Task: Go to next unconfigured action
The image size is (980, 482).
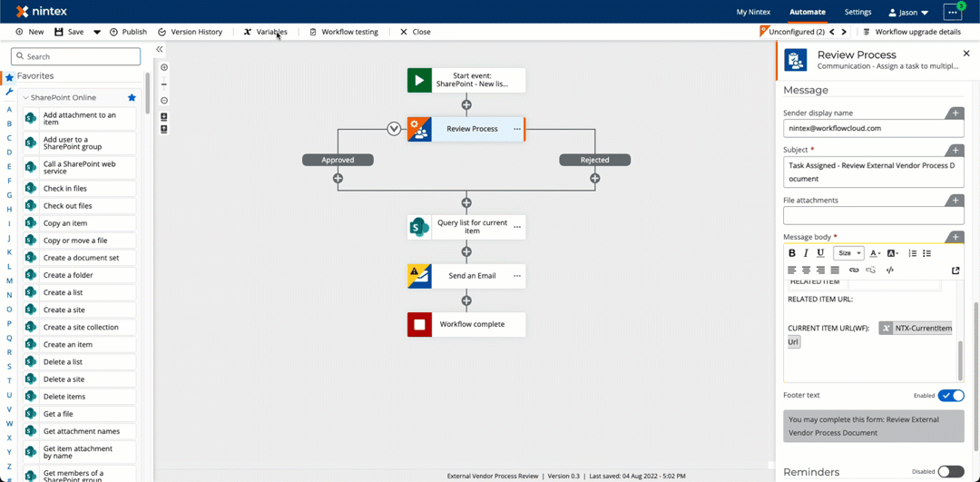Action: click(x=844, y=32)
